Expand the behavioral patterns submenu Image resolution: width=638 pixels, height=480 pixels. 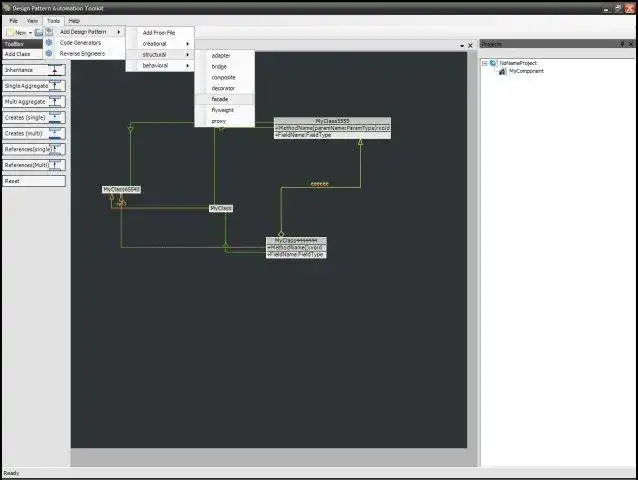(160, 65)
